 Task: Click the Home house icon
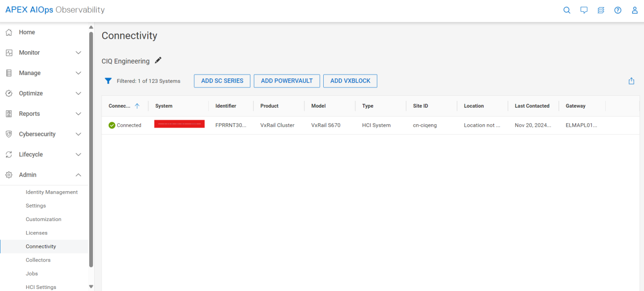pos(8,32)
